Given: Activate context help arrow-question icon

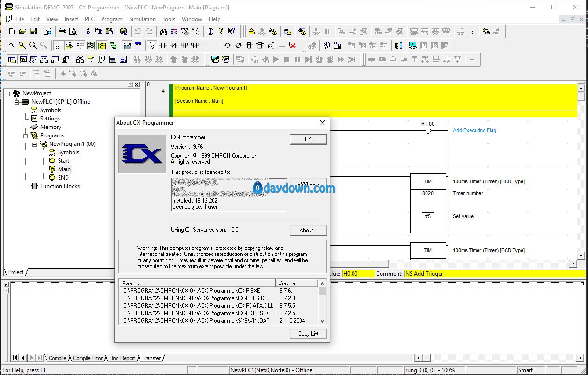Looking at the screenshot, I should [232, 31].
